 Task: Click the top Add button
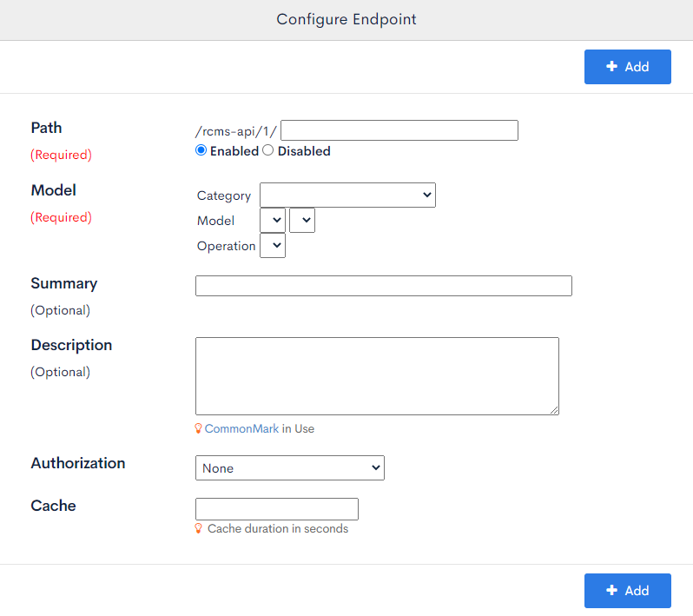[627, 67]
